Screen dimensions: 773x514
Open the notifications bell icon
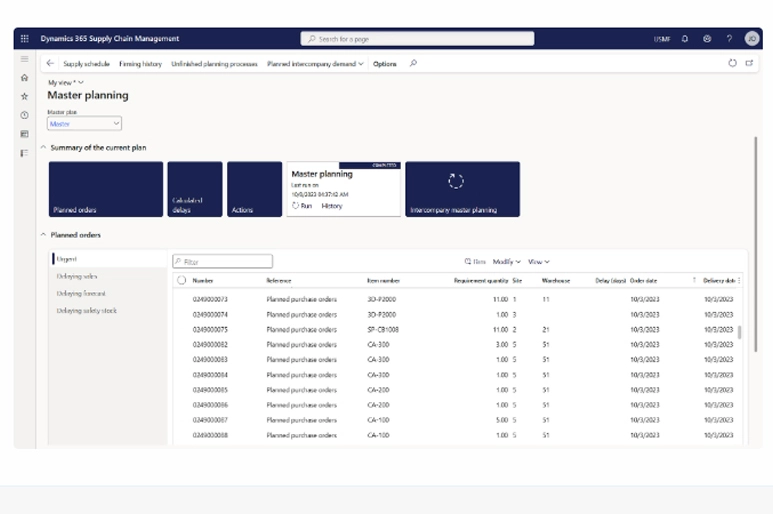[685, 38]
